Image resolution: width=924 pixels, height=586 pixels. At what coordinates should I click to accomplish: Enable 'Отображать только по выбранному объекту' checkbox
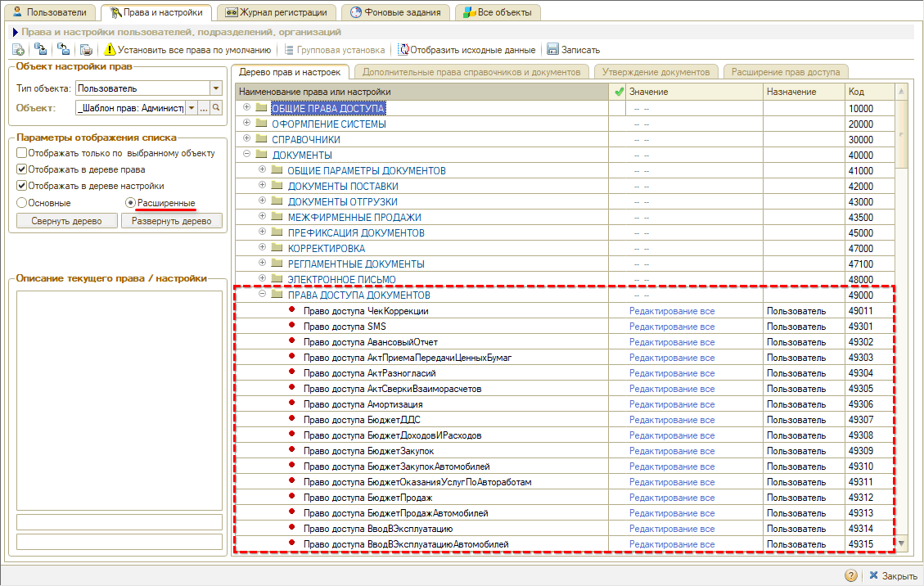click(22, 153)
